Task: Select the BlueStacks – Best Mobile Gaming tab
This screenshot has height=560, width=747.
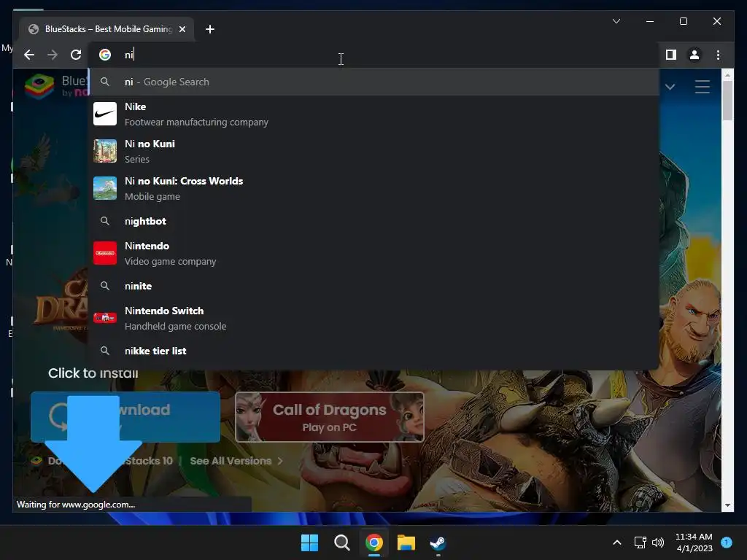Action: point(107,29)
